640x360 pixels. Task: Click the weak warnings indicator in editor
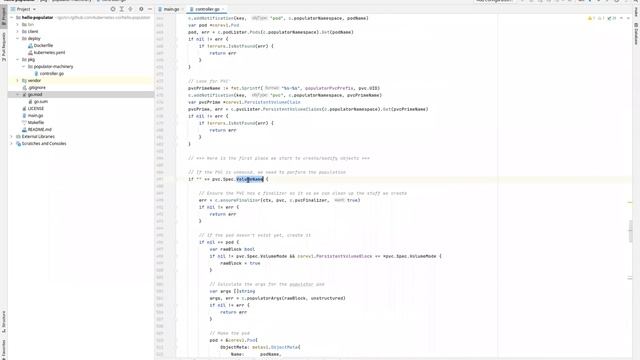pos(601,18)
